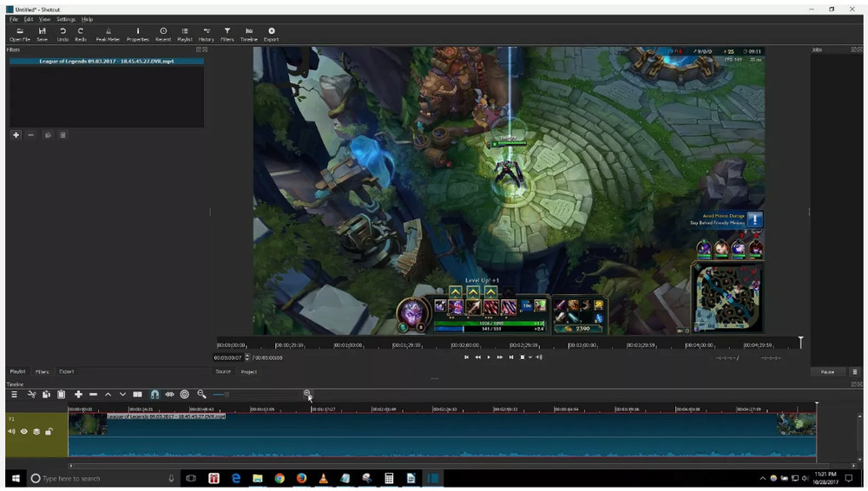Click the timeline clip start thumbnail
This screenshot has height=491, width=868.
[x=88, y=424]
